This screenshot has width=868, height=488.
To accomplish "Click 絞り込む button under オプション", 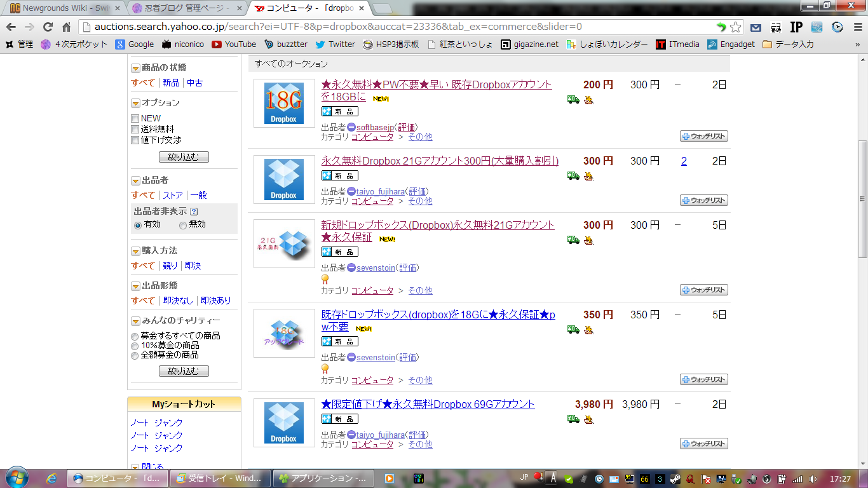I will (184, 157).
